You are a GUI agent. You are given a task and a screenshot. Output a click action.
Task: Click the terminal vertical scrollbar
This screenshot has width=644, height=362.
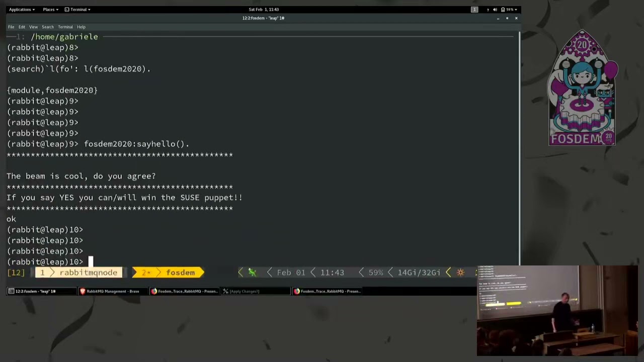click(x=519, y=148)
